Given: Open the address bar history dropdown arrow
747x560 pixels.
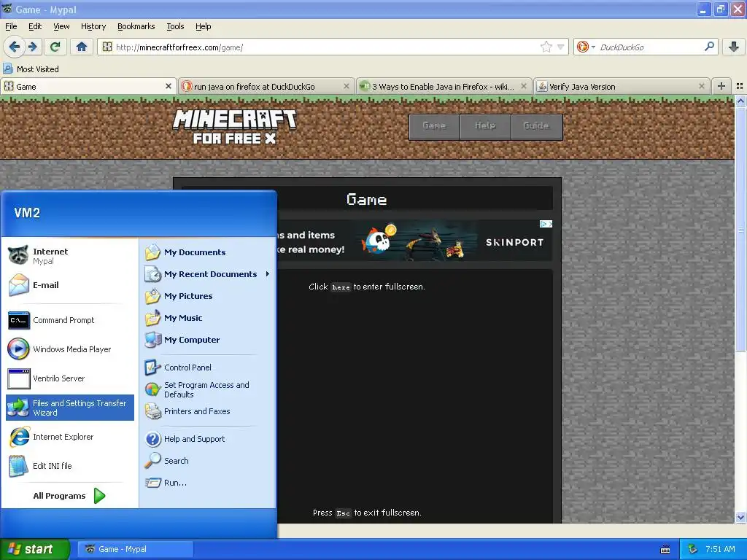Looking at the screenshot, I should click(x=561, y=47).
